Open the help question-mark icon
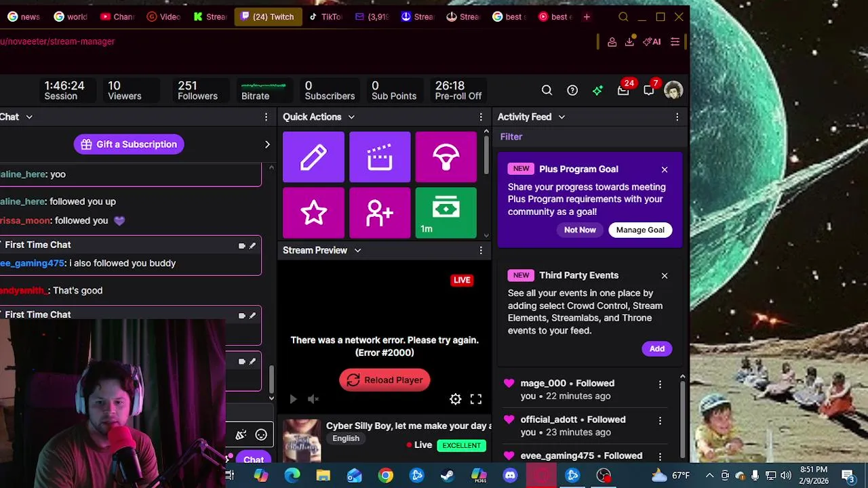 click(x=572, y=90)
